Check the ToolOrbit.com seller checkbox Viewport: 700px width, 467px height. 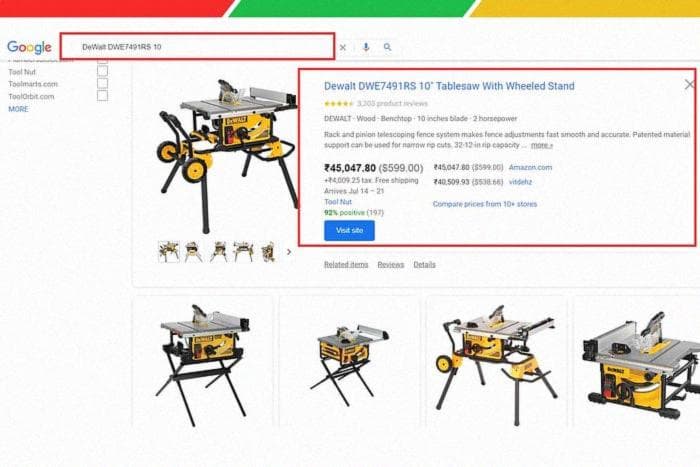(102, 96)
